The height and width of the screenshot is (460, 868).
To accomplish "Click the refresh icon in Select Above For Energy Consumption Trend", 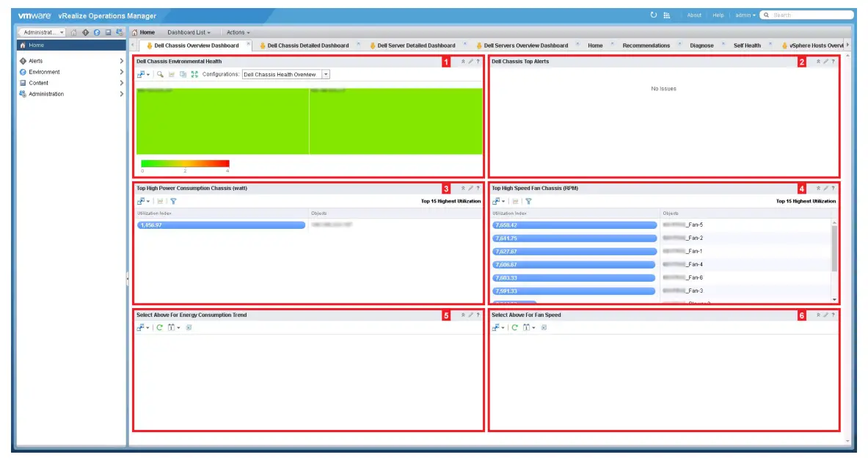I will pyautogui.click(x=158, y=328).
